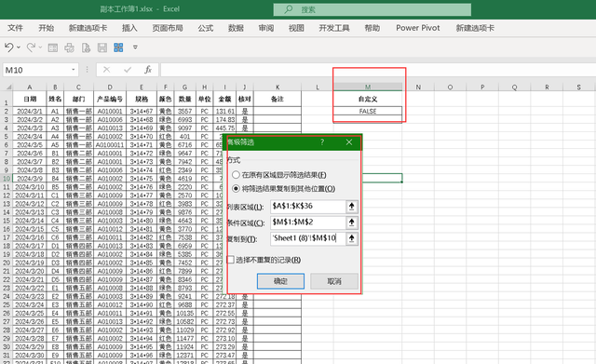Switch to the 开始 ribbon tab
Screen dimensions: 596x364
tap(46, 28)
